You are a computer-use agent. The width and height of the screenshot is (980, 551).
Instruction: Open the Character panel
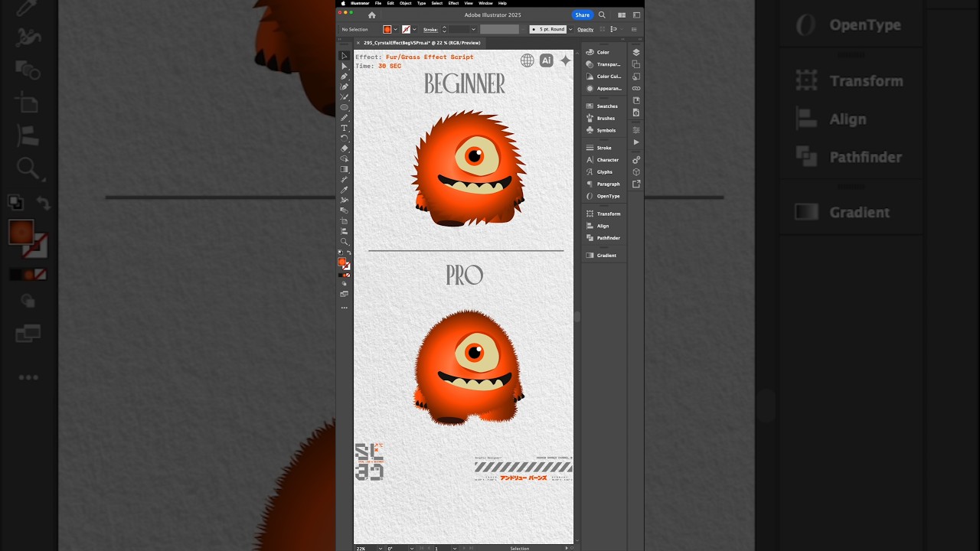603,160
